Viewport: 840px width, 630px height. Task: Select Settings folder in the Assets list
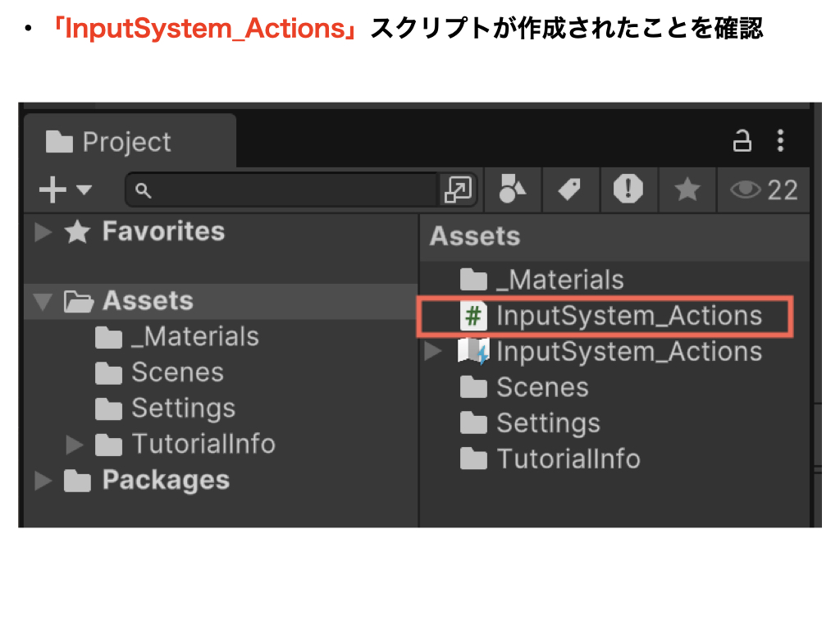click(547, 423)
